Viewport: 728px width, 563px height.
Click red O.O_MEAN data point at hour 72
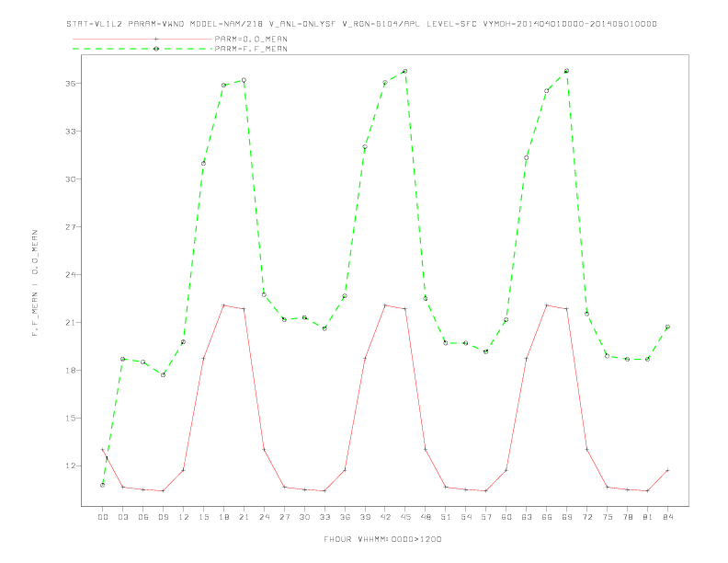(x=586, y=449)
